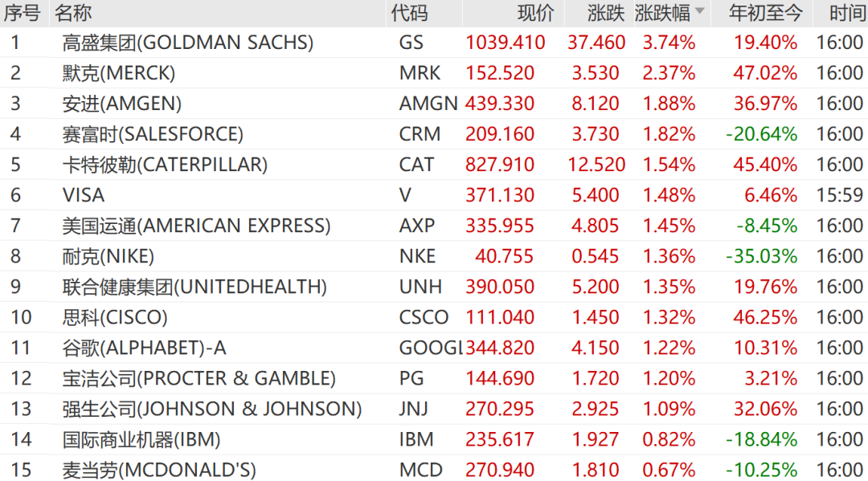Click the CRM ticker code
868x481 pixels.
tap(420, 134)
